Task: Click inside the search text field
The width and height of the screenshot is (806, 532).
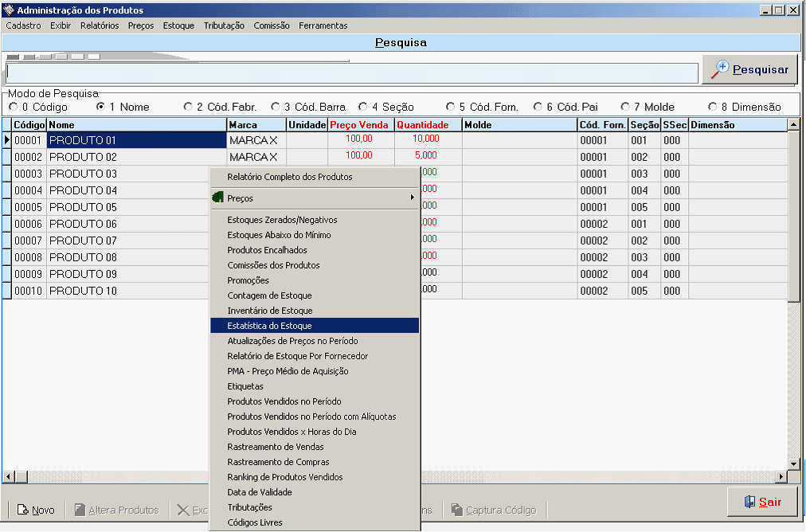Action: (350, 73)
